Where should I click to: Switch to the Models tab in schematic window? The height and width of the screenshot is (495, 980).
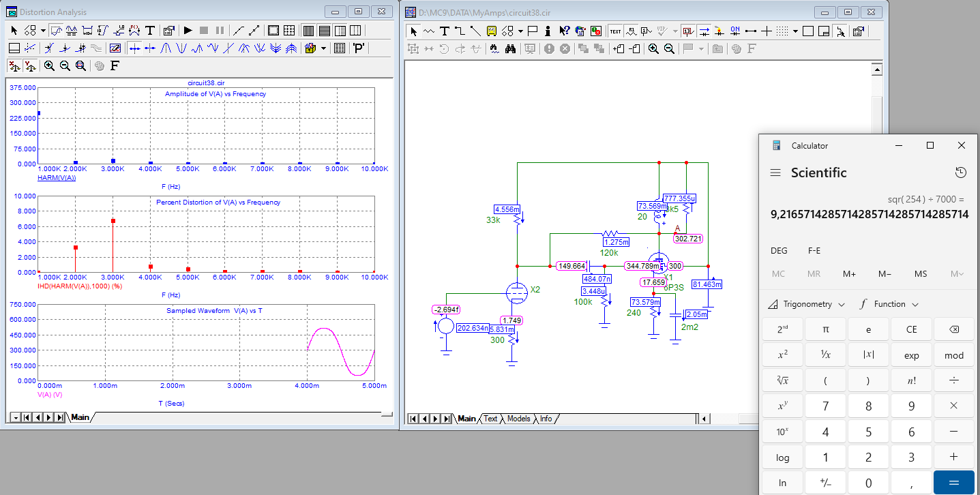point(518,419)
